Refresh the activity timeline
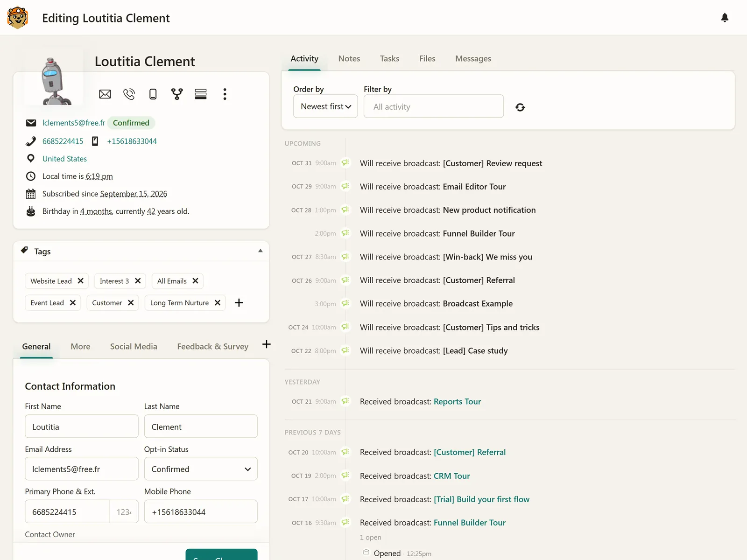 click(x=520, y=107)
